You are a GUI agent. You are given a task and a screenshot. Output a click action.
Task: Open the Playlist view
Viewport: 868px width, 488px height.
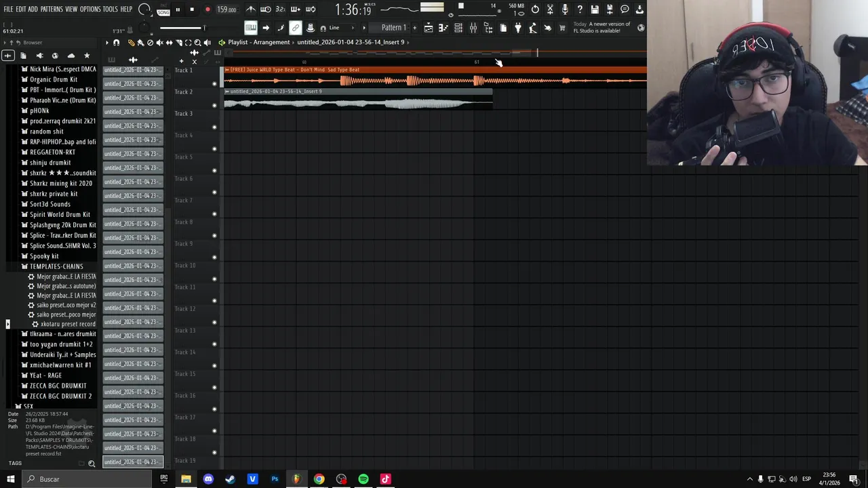click(429, 28)
